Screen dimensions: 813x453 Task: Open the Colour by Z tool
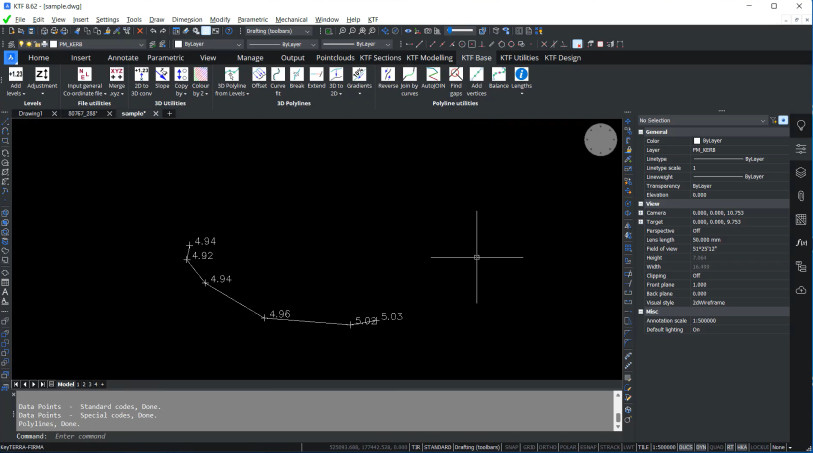coord(200,81)
